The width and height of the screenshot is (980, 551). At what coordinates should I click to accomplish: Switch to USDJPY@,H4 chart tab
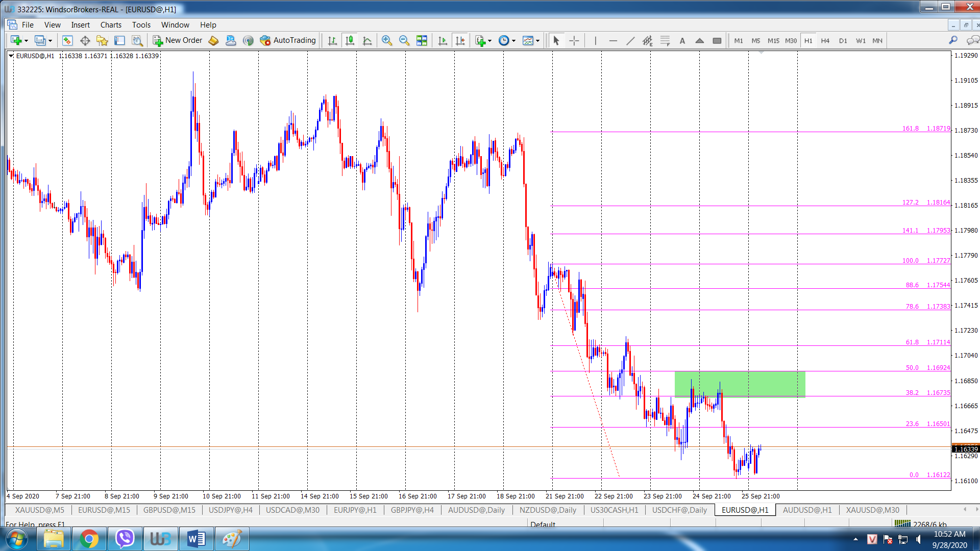(231, 510)
